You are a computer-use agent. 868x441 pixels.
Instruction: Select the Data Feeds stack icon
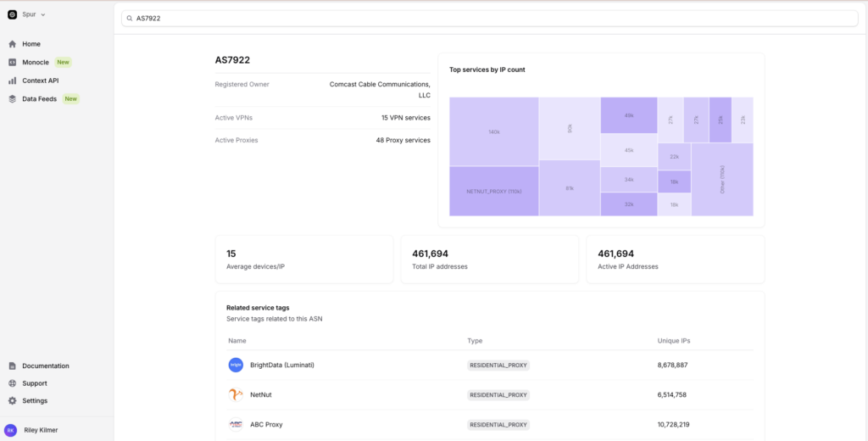click(13, 99)
